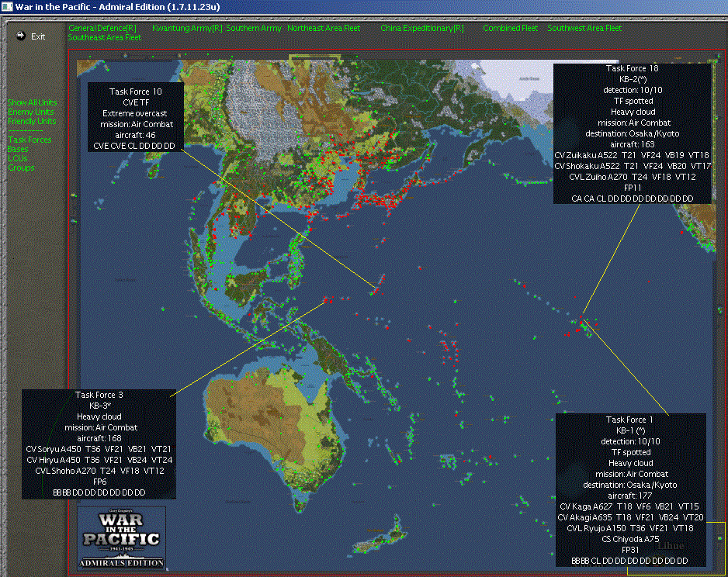Show only Friendly Units
This screenshot has height=577, width=728.
pyautogui.click(x=32, y=121)
